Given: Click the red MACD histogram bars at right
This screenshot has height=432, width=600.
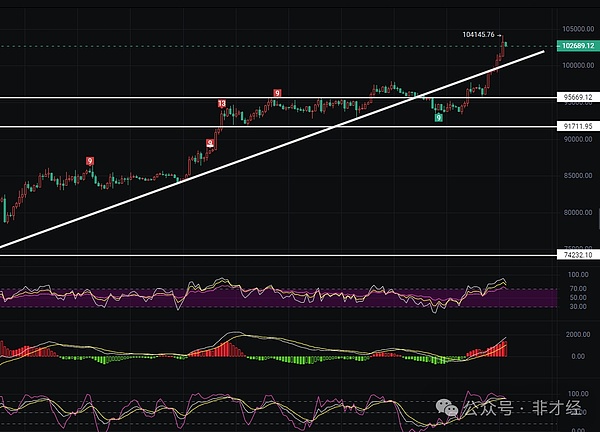Looking at the screenshot, I should (x=495, y=348).
